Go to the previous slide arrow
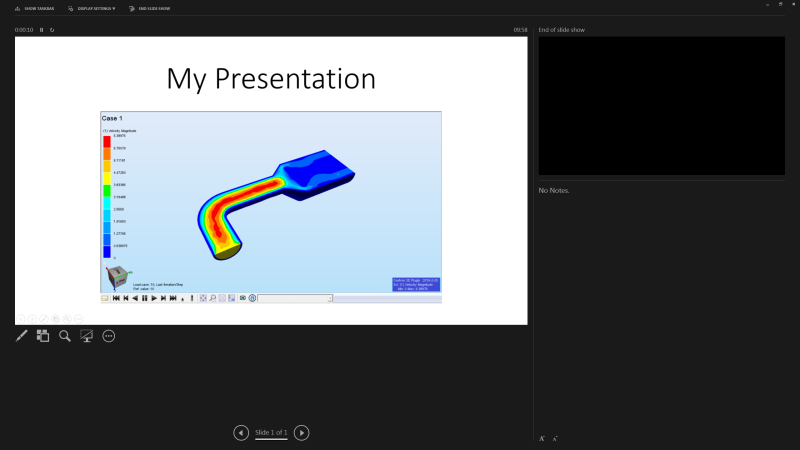The height and width of the screenshot is (450, 800). point(241,433)
